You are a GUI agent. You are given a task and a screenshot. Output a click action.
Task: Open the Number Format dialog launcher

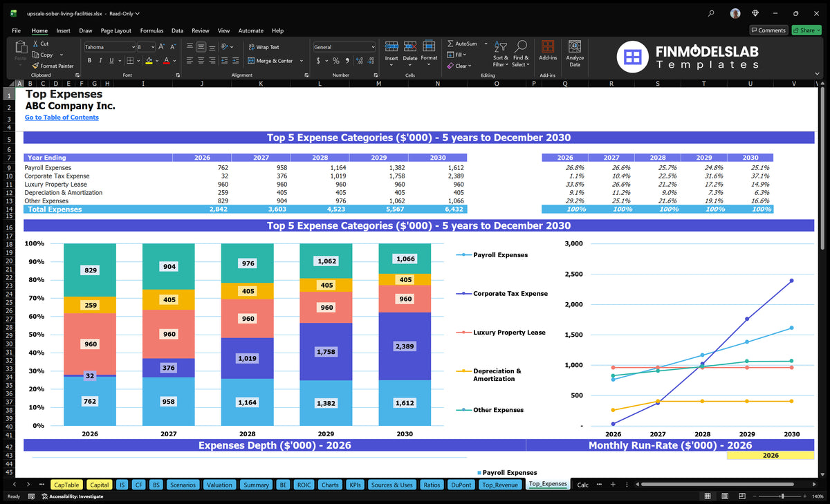coord(374,75)
